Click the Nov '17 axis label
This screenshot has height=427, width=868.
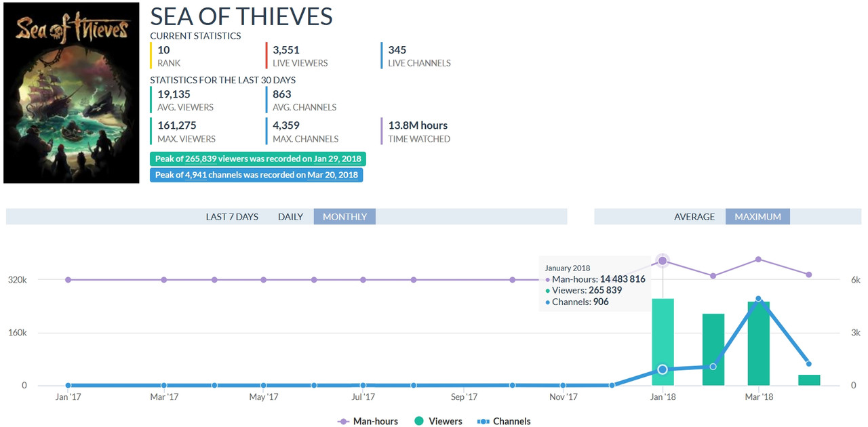pyautogui.click(x=563, y=397)
